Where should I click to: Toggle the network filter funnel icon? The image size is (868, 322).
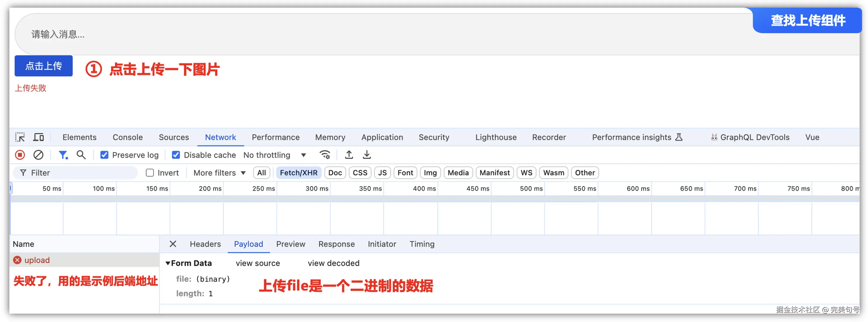(x=63, y=155)
